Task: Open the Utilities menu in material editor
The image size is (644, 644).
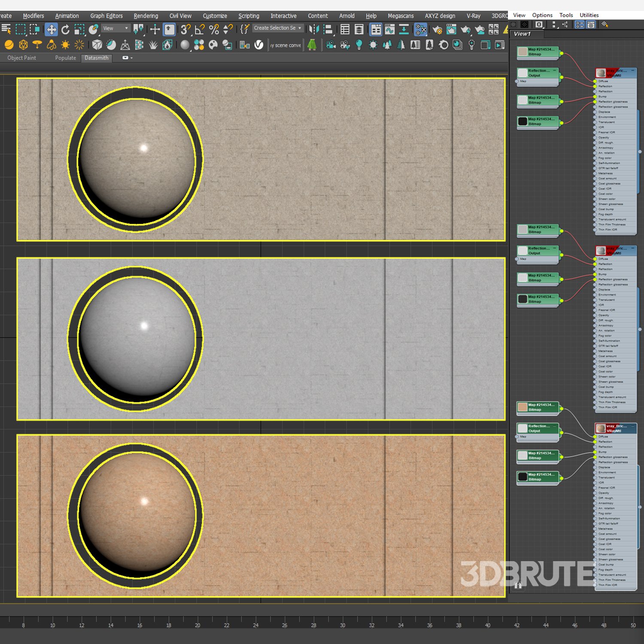Action: pyautogui.click(x=589, y=15)
